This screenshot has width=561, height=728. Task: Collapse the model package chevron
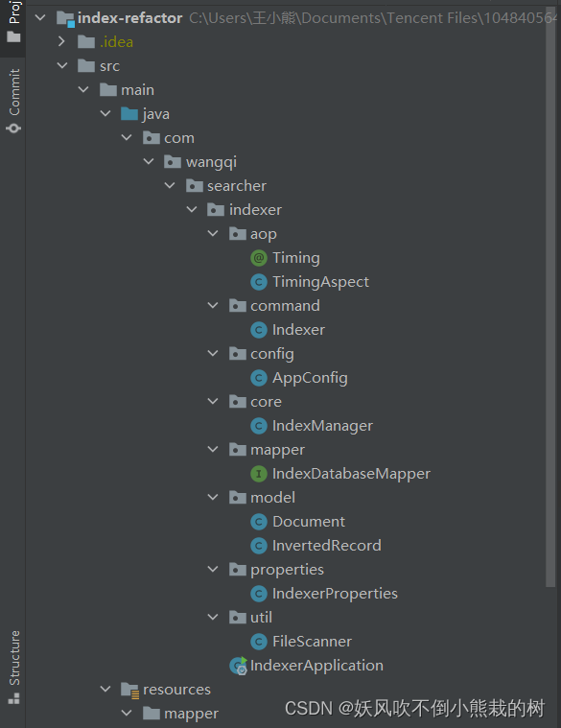pyautogui.click(x=213, y=497)
